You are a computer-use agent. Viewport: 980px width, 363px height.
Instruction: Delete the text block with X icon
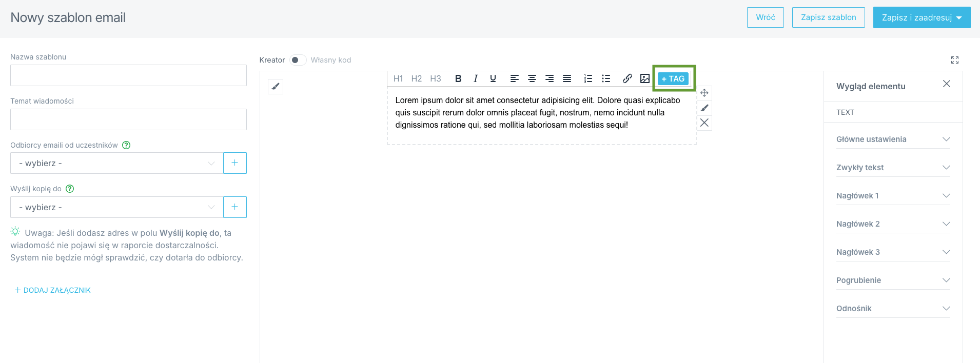pyautogui.click(x=704, y=123)
